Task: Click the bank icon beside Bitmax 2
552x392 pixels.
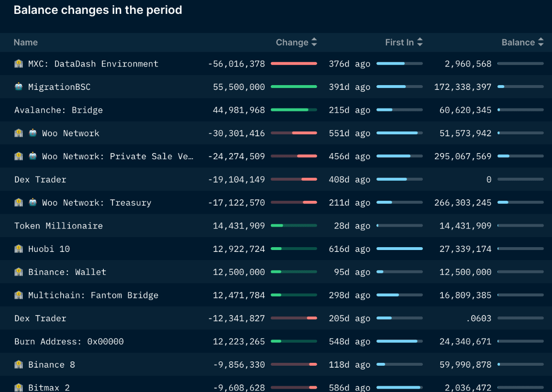Action: (19, 387)
